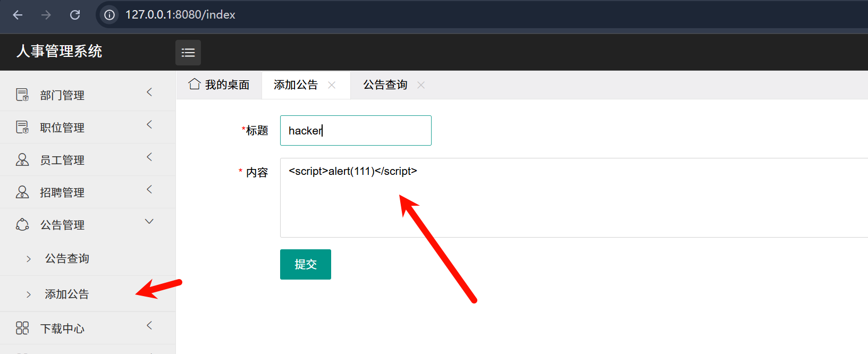Click the 职位管理 sidebar icon
868x354 pixels.
[x=22, y=128]
